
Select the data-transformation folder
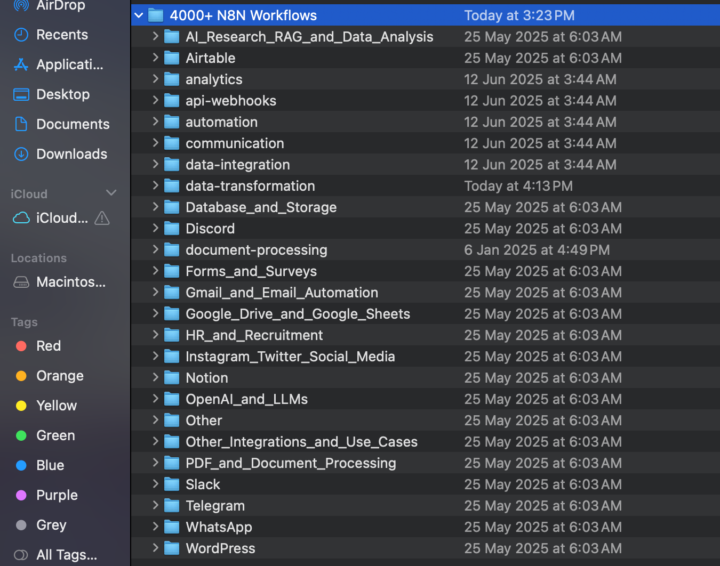(250, 186)
